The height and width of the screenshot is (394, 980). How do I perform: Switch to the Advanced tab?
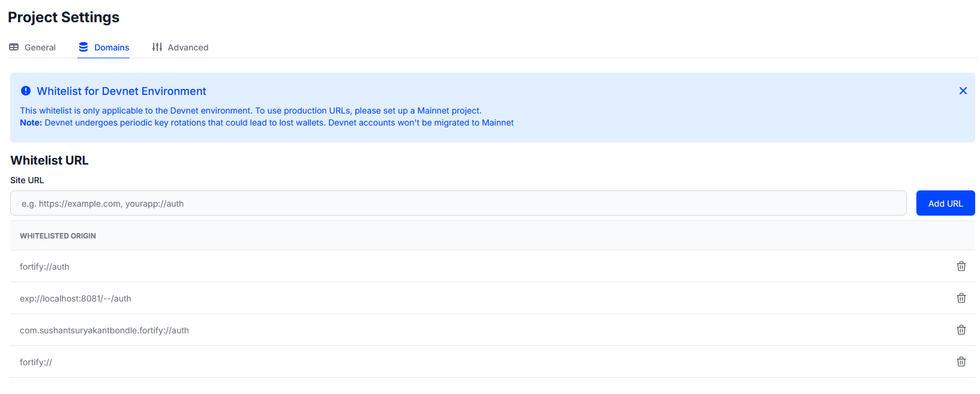point(180,47)
